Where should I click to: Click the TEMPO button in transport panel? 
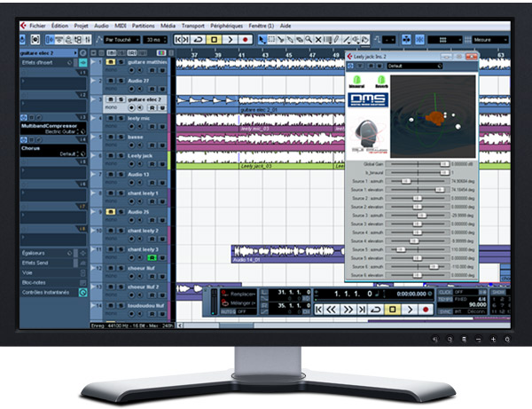click(445, 299)
